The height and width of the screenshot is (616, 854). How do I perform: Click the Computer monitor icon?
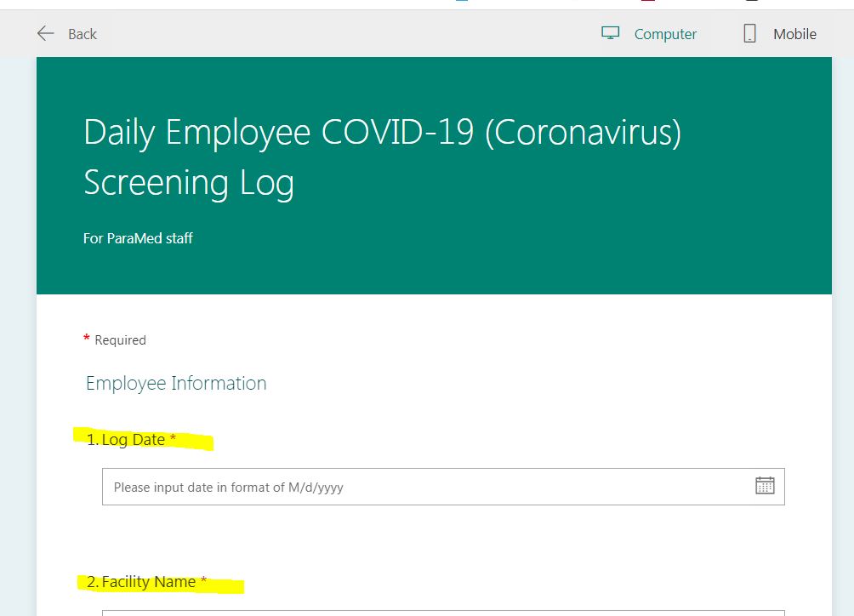(610, 33)
